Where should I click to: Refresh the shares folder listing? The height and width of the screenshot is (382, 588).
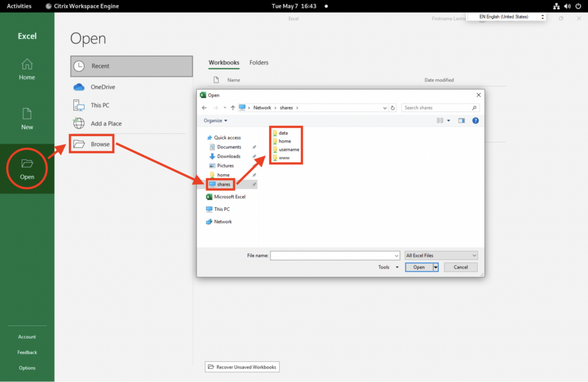coord(393,108)
